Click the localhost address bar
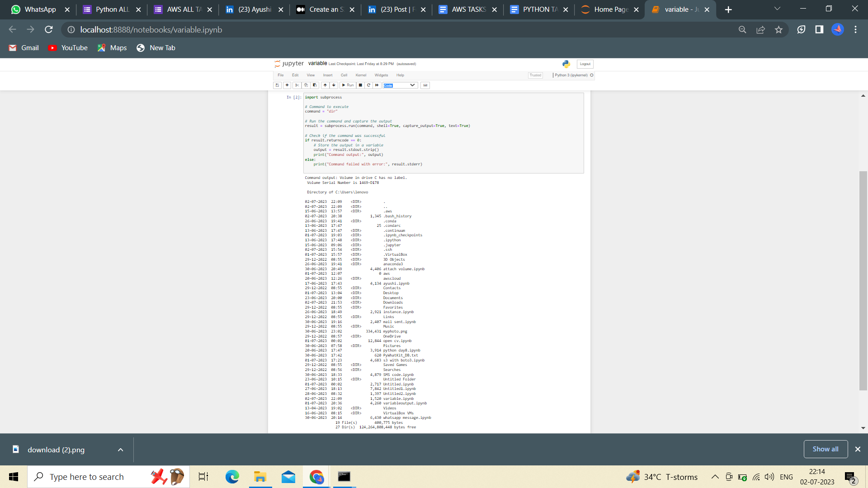The height and width of the screenshot is (488, 868). [151, 30]
